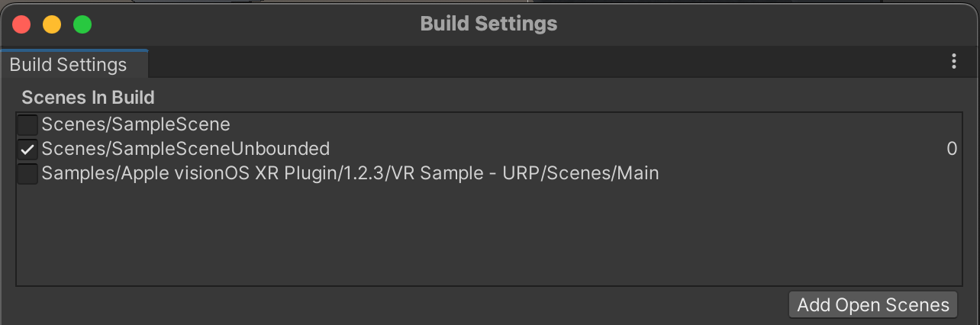This screenshot has width=980, height=325.
Task: Select the Samples/Apple visionOS XR Plugin Main scene
Action: tap(350, 174)
